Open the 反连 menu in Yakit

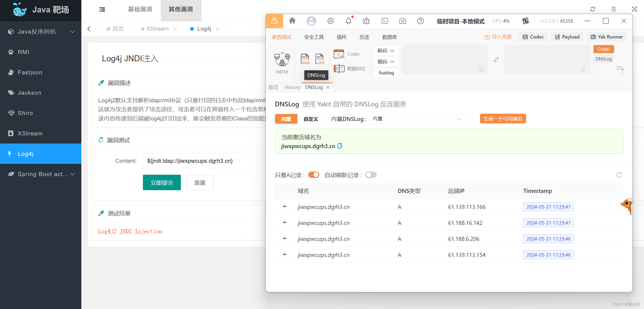coord(364,37)
